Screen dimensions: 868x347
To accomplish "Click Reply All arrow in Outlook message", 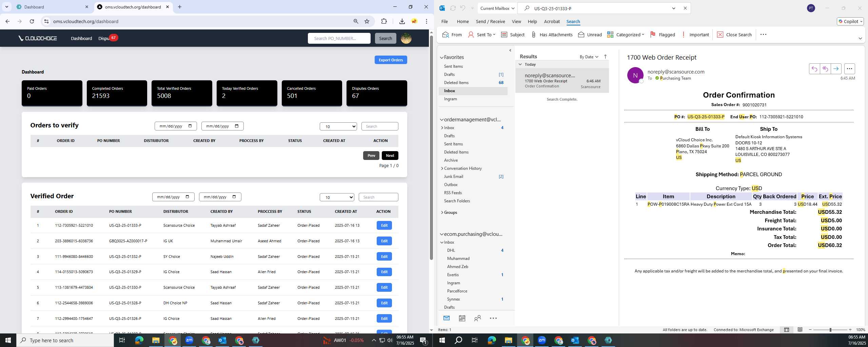I will [x=825, y=69].
